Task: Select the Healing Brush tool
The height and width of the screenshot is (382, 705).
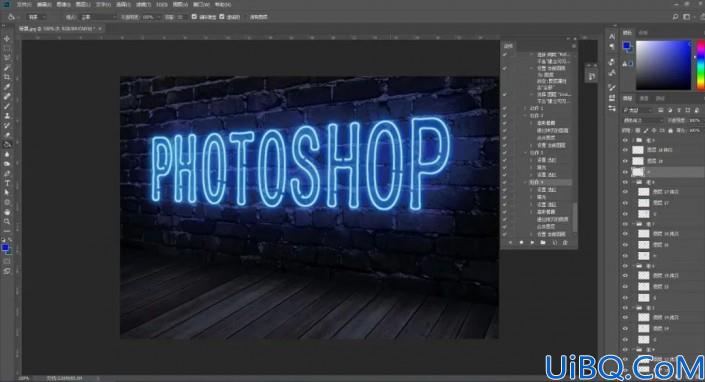Action: point(7,97)
